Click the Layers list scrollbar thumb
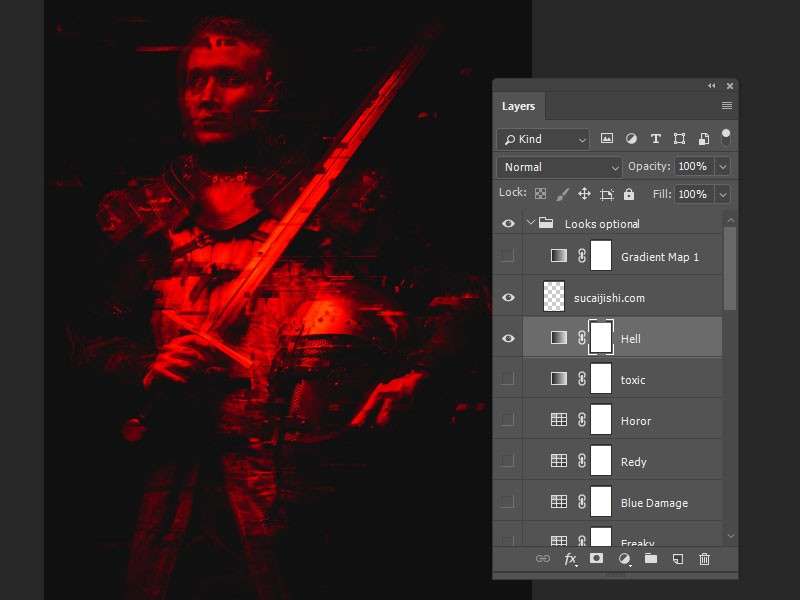This screenshot has width=800, height=600. click(730, 268)
